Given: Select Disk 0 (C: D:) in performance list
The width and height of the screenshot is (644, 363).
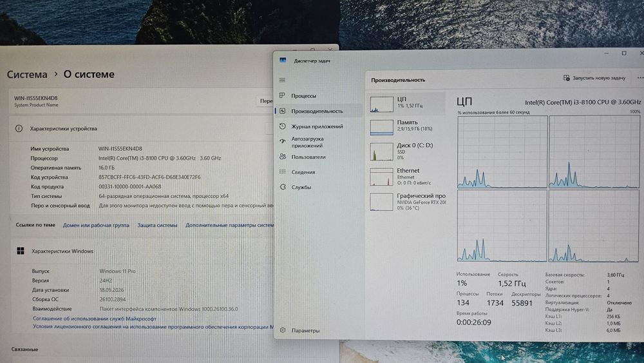Looking at the screenshot, I should (406, 151).
